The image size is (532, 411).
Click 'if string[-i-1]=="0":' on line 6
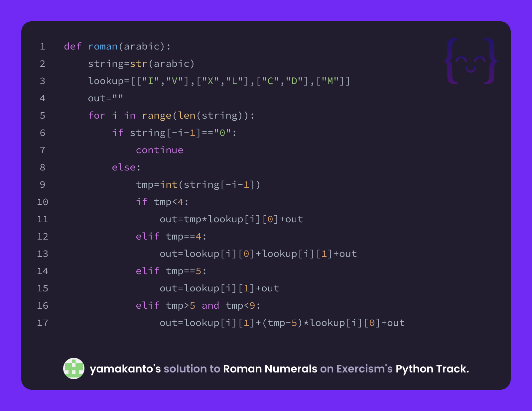pos(175,133)
